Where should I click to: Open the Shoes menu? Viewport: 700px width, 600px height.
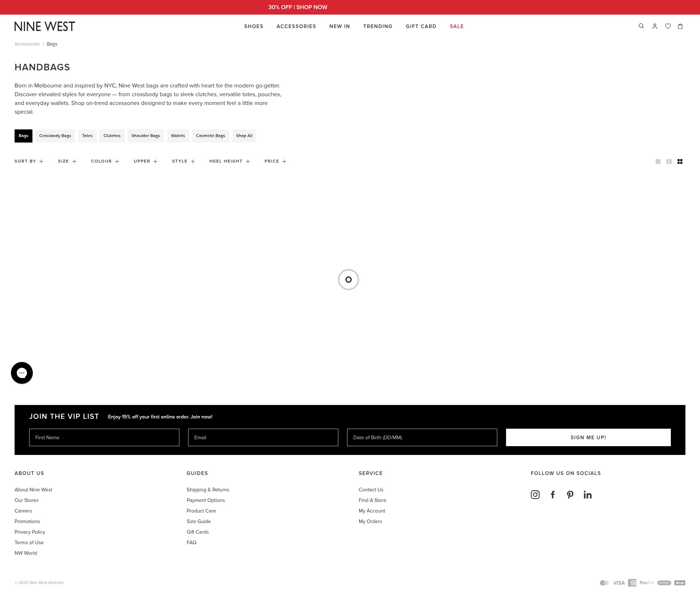[254, 26]
